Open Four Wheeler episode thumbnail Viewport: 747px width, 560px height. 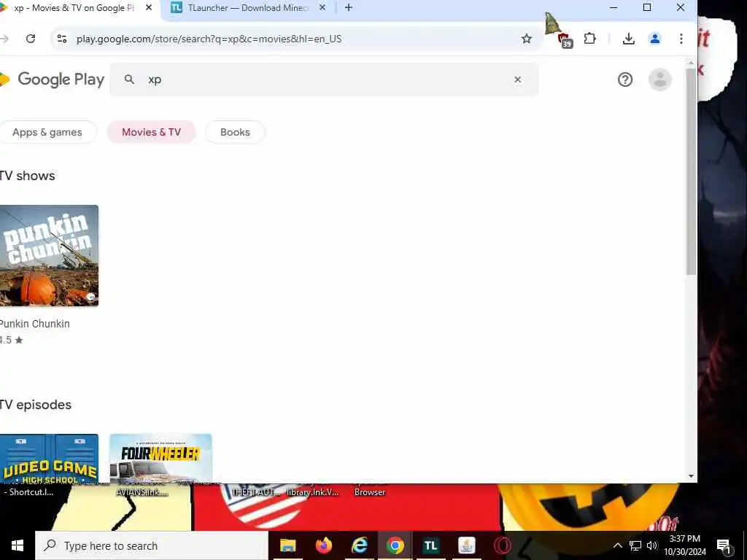(x=160, y=458)
